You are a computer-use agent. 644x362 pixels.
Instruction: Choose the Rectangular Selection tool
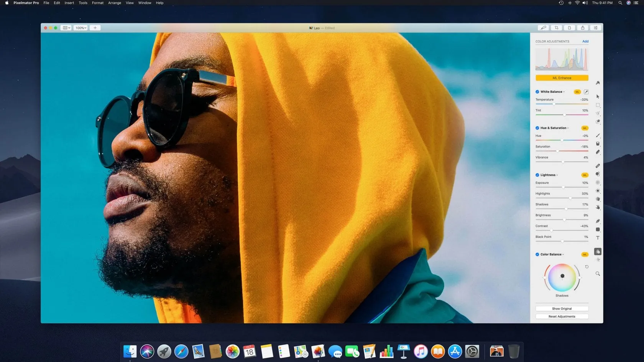[x=598, y=105]
